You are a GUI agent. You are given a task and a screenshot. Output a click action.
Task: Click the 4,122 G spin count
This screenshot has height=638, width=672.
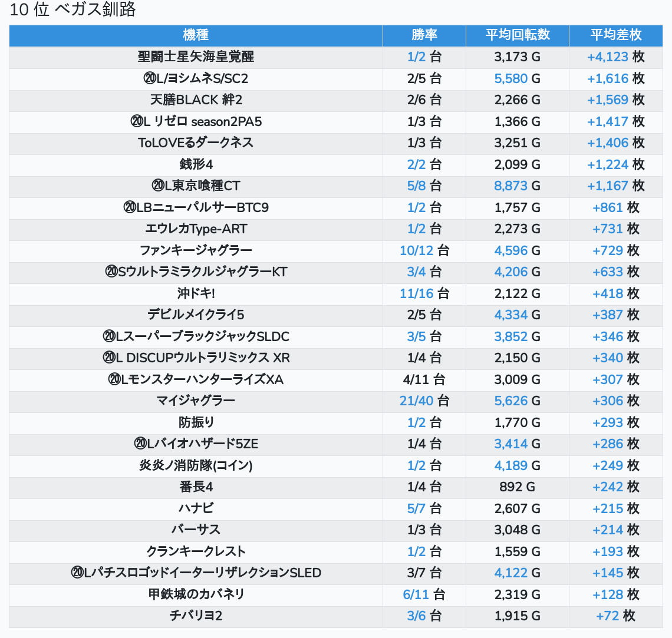click(x=518, y=573)
